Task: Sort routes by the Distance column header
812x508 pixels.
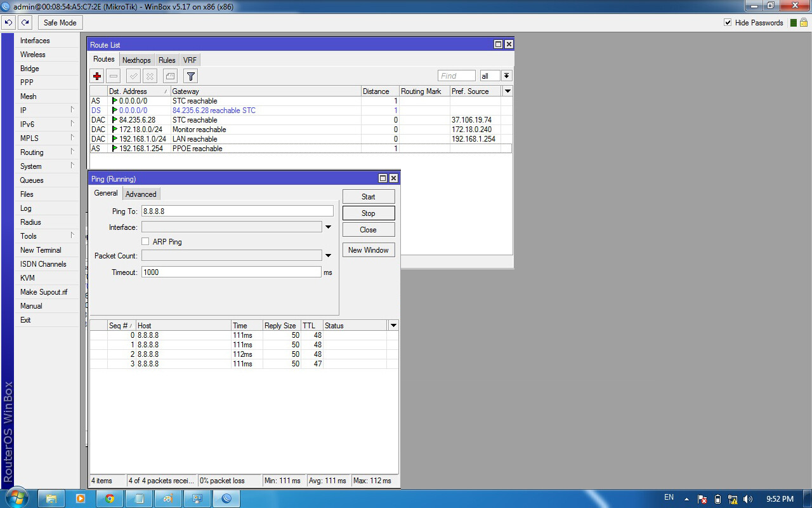Action: pyautogui.click(x=380, y=91)
